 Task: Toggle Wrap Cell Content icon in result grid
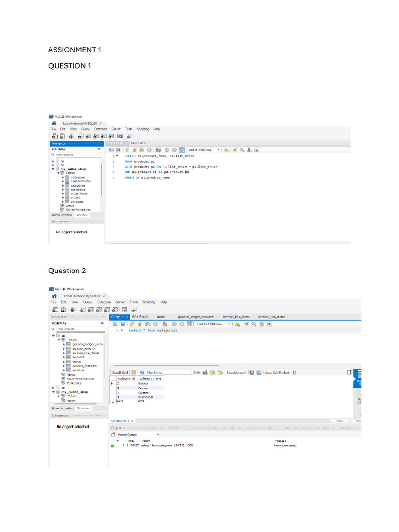coord(295,372)
